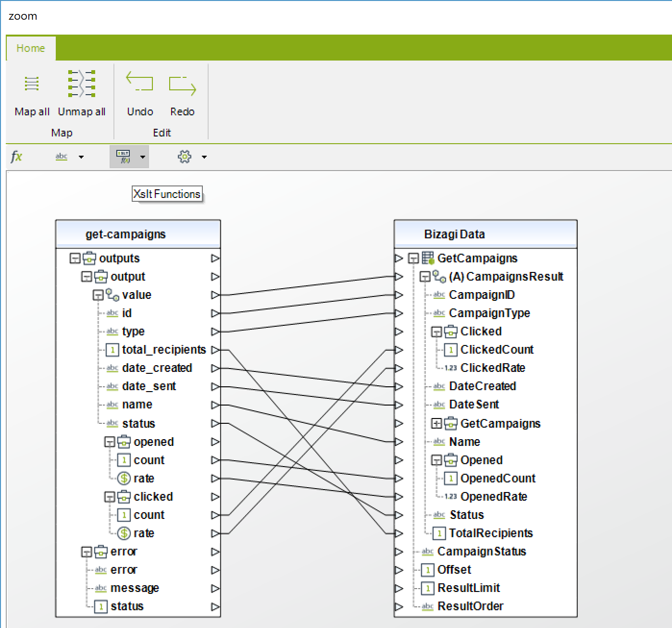Select the OpenedCount attribute
The image size is (672, 628).
(498, 479)
